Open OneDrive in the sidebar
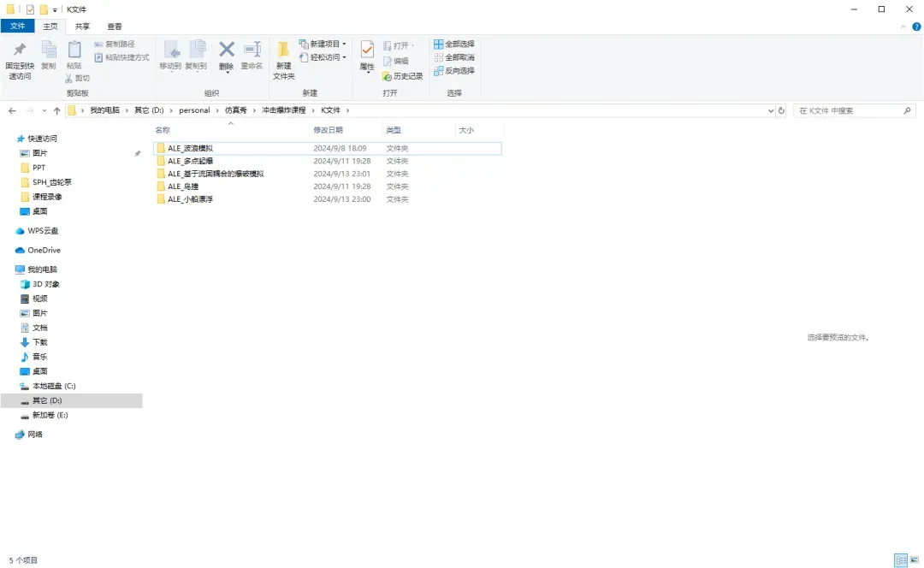The image size is (924, 568). point(38,251)
